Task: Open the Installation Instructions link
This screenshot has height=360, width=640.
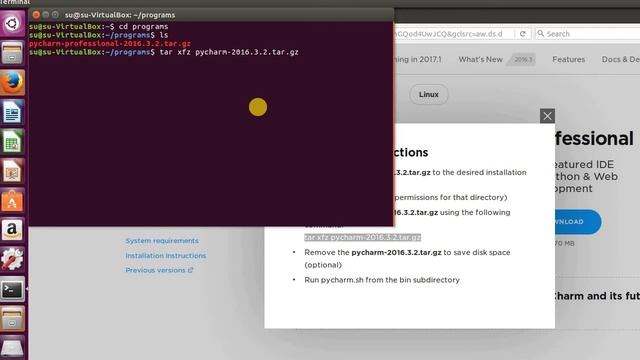Action: click(166, 256)
